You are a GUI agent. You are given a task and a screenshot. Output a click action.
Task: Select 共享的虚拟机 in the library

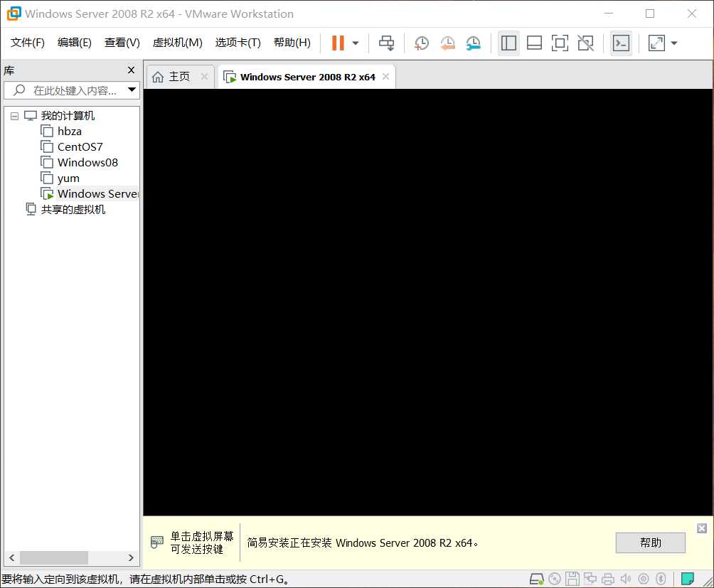(x=73, y=209)
